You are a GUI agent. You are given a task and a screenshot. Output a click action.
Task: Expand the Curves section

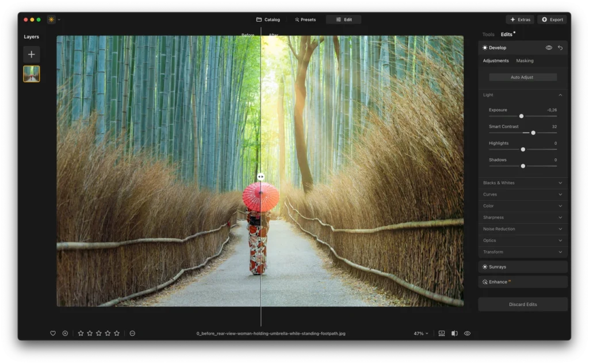coord(522,194)
